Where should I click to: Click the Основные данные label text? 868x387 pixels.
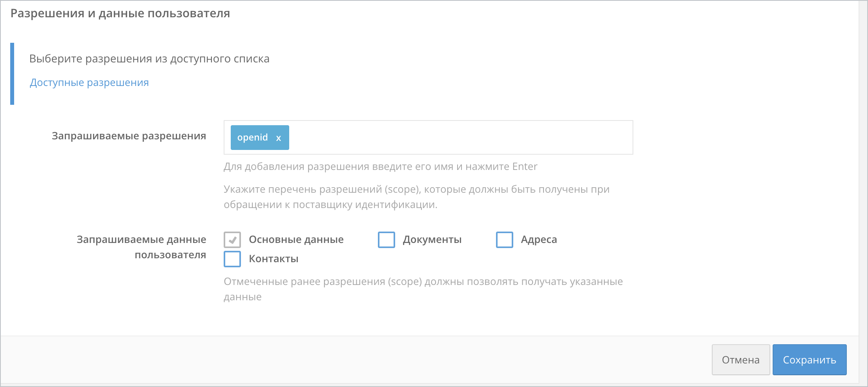(x=296, y=239)
